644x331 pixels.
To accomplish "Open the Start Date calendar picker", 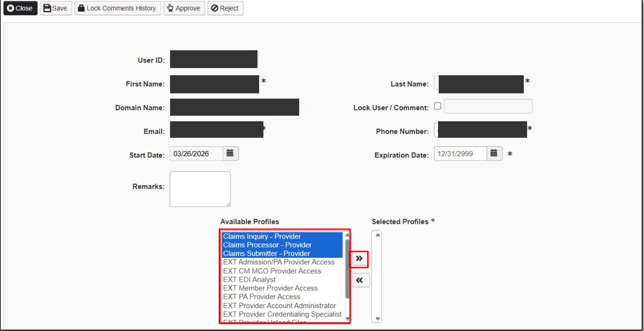I will click(x=230, y=153).
